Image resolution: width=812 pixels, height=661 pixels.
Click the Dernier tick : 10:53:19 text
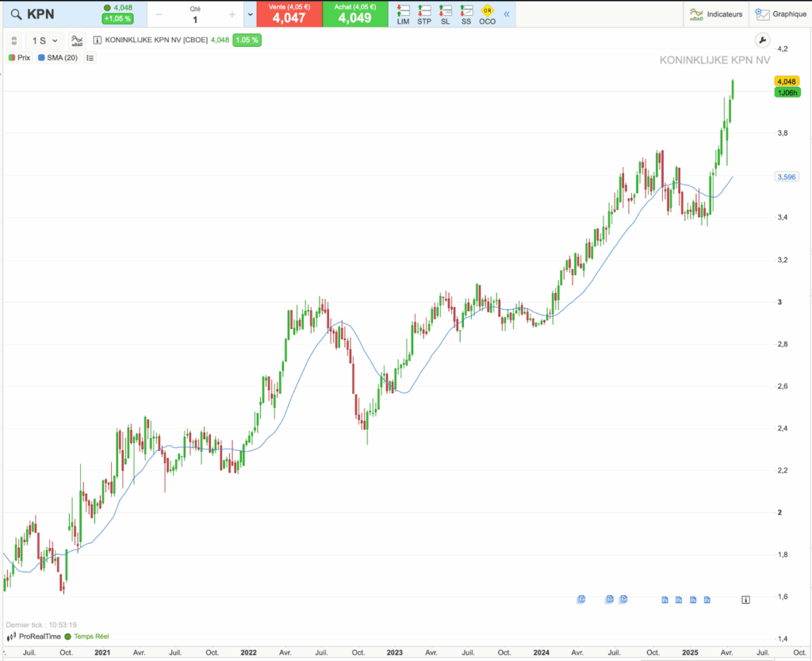(41, 625)
